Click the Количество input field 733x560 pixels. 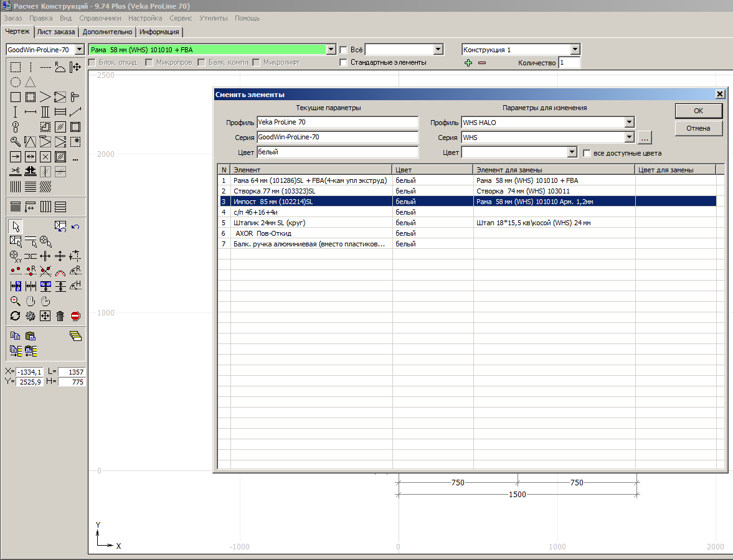click(x=569, y=63)
